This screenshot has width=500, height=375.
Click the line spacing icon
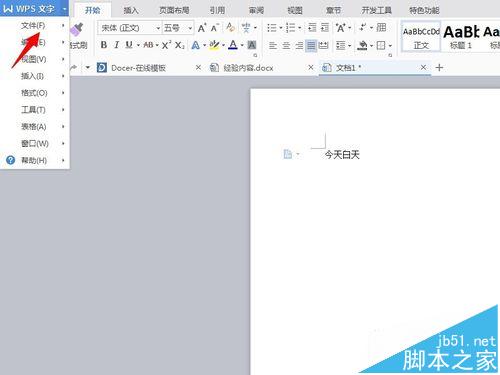(340, 45)
